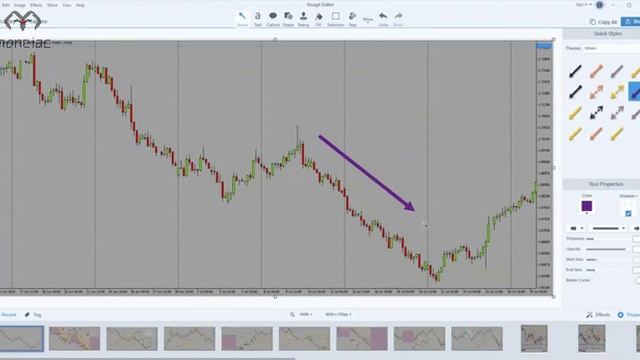Open the second tray thumbnail with orange arrows
640x360 pixels.
74,338
